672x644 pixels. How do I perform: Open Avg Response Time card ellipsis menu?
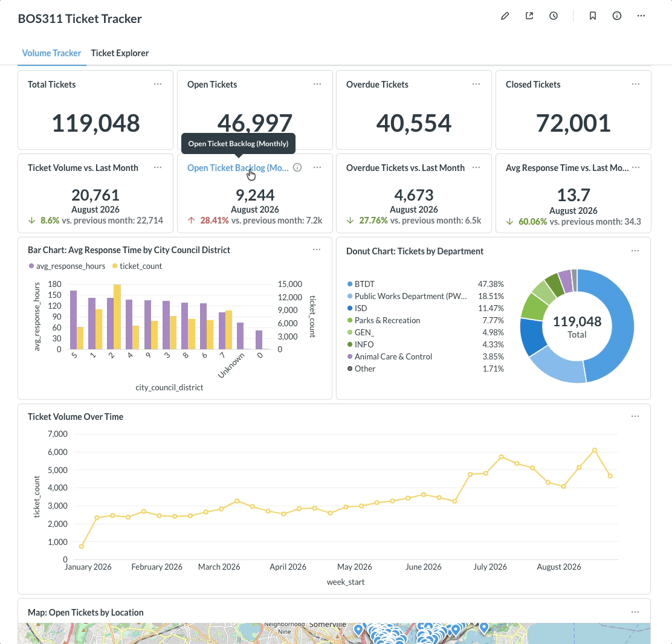pos(636,167)
